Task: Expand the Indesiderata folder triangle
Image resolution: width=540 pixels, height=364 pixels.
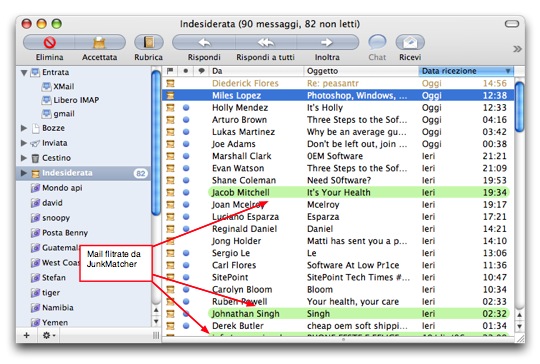Action: pos(24,173)
